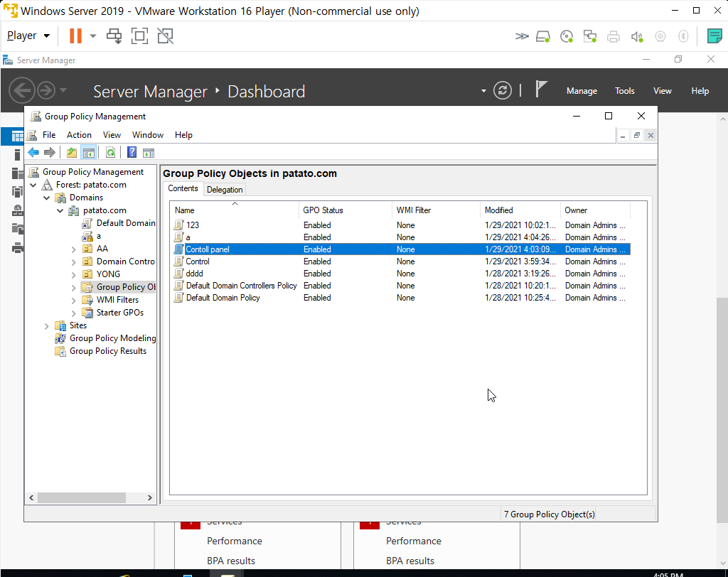Sort by the WMI Filter column header
This screenshot has width=728, height=577.
click(436, 210)
